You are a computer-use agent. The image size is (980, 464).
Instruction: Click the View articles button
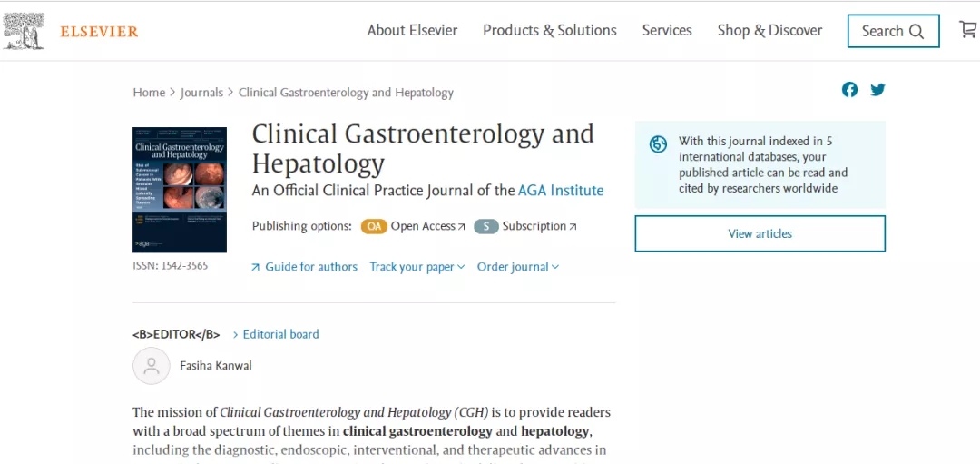(x=759, y=233)
